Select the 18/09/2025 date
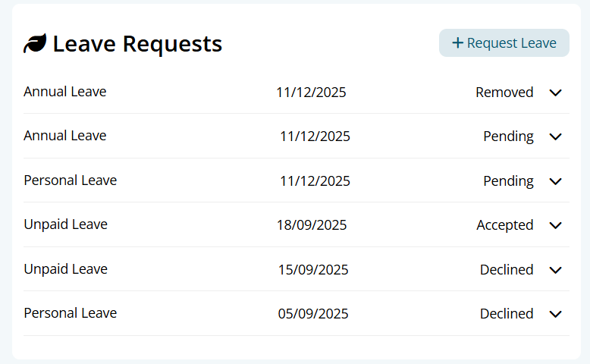The image size is (590, 364). [312, 225]
